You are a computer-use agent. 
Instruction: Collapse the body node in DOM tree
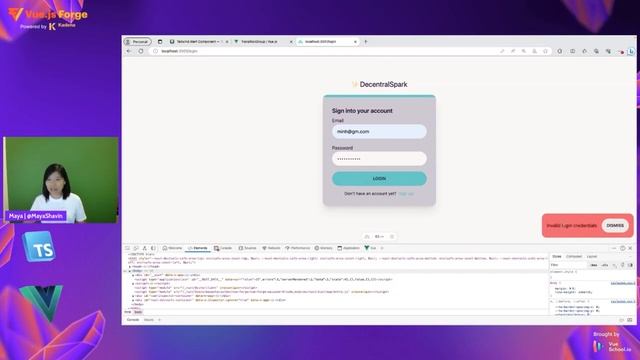click(130, 271)
